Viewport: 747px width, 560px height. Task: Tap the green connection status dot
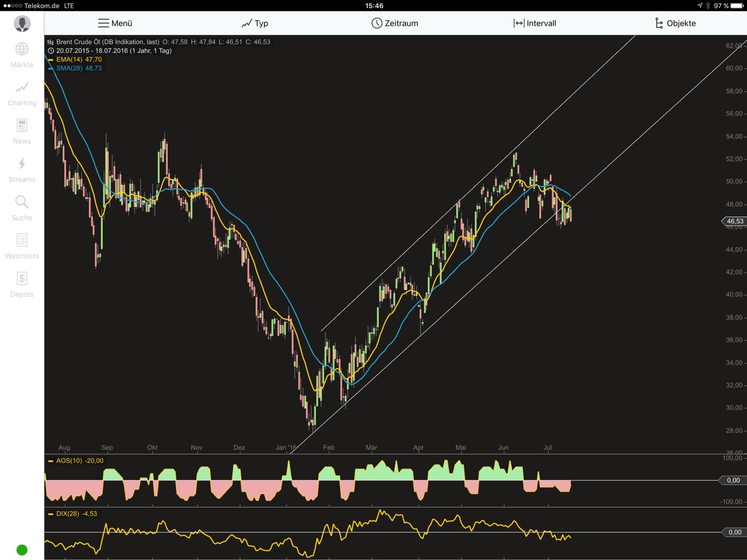point(22,550)
